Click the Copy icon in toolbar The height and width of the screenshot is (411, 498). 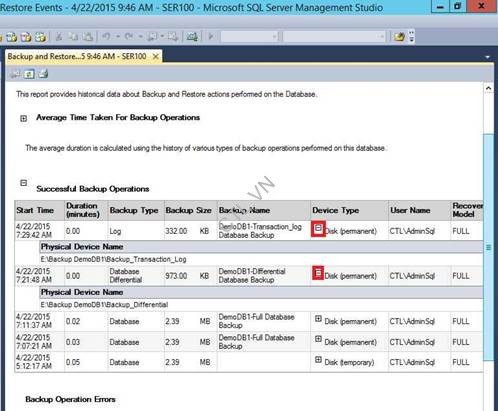pos(73,37)
